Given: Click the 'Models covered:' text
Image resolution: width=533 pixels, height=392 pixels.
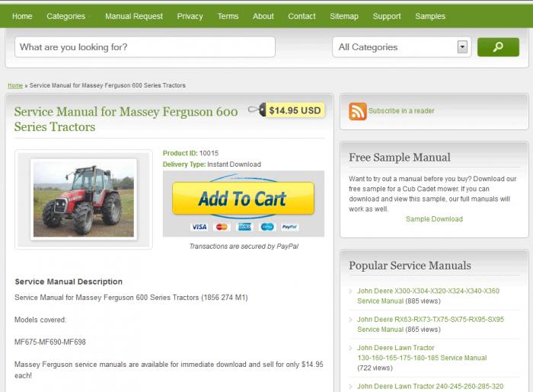Looking at the screenshot, I should click(x=40, y=320).
